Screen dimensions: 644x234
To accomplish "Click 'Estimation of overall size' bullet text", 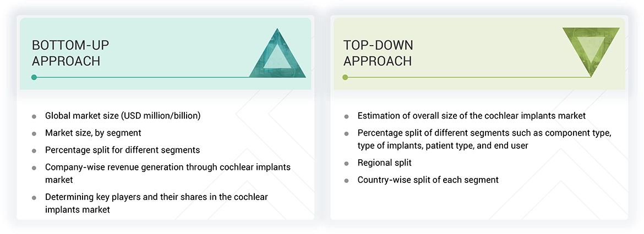I will pos(471,116).
